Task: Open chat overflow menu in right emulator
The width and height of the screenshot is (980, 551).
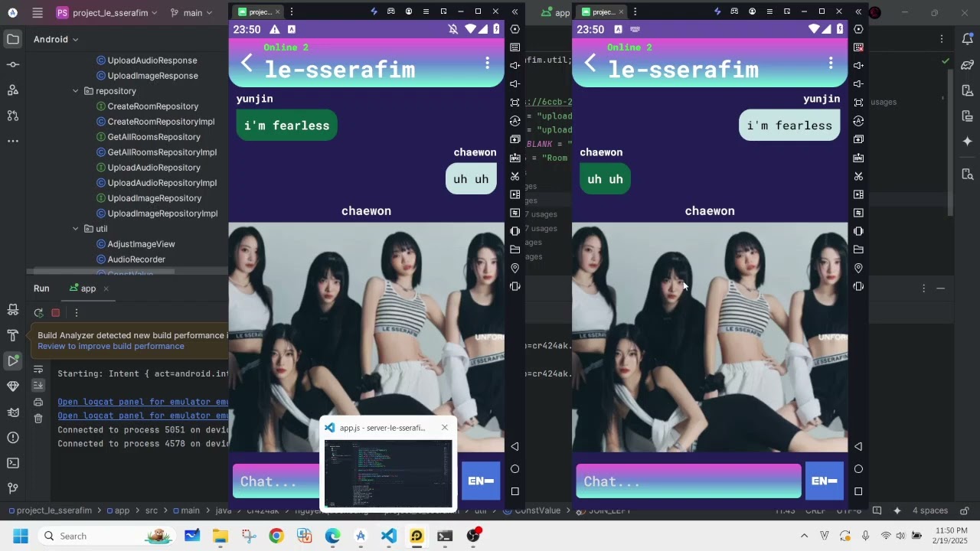Action: 831,63
